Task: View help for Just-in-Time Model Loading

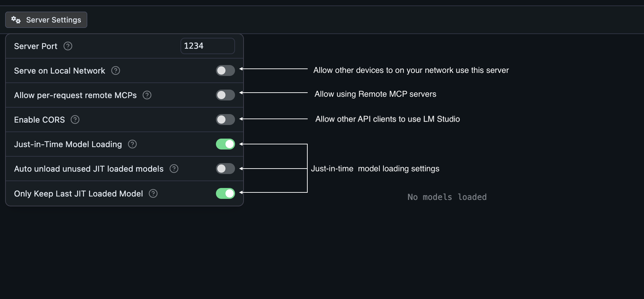Action: 132,144
